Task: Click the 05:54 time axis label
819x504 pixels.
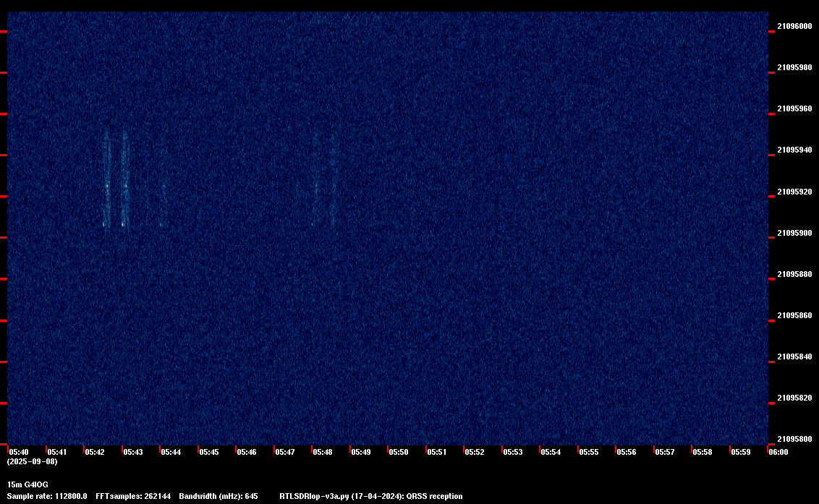Action: click(551, 452)
